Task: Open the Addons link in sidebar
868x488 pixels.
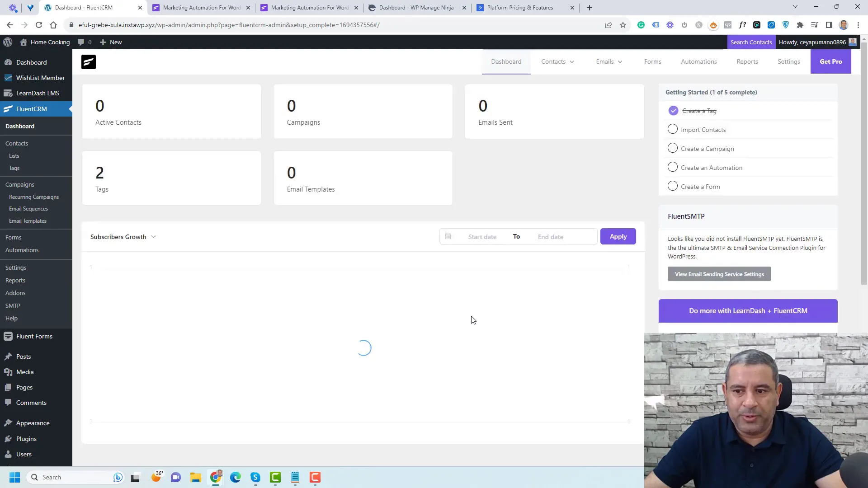Action: pyautogui.click(x=15, y=293)
